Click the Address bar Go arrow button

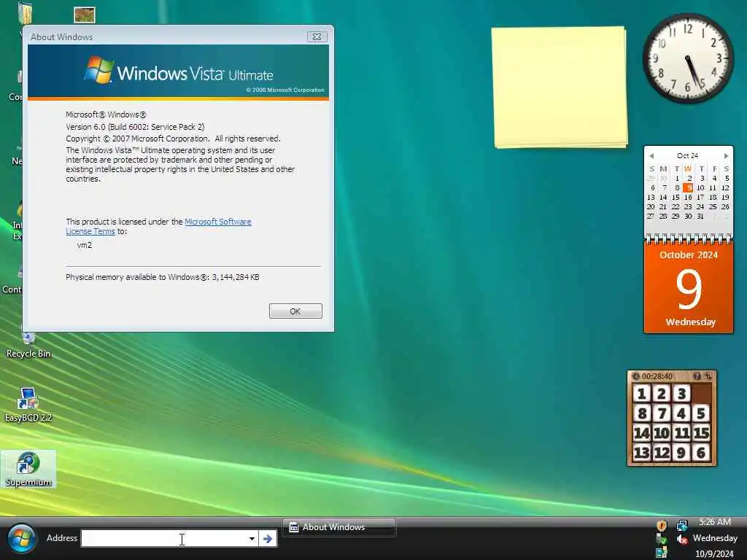268,539
